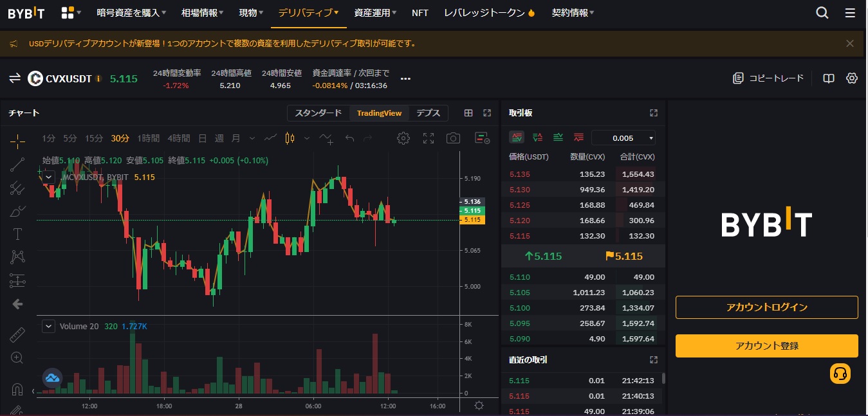
Task: Open the chart settings gear
Action: point(403,138)
